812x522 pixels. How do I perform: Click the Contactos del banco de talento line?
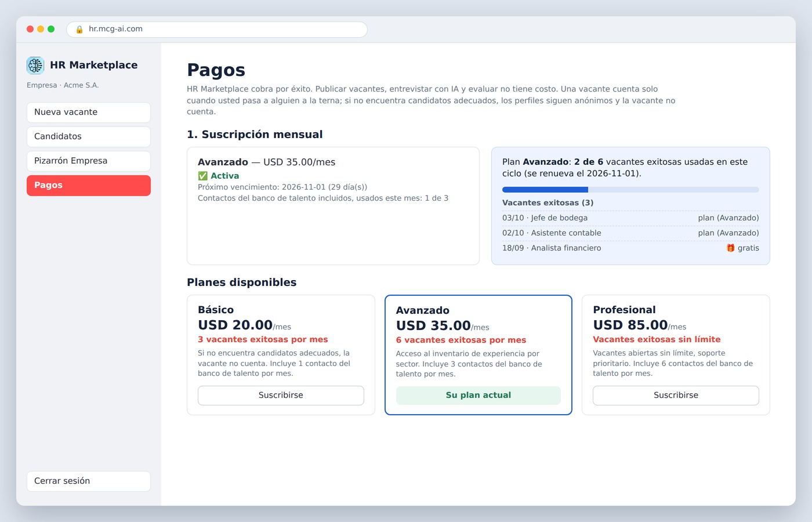323,198
